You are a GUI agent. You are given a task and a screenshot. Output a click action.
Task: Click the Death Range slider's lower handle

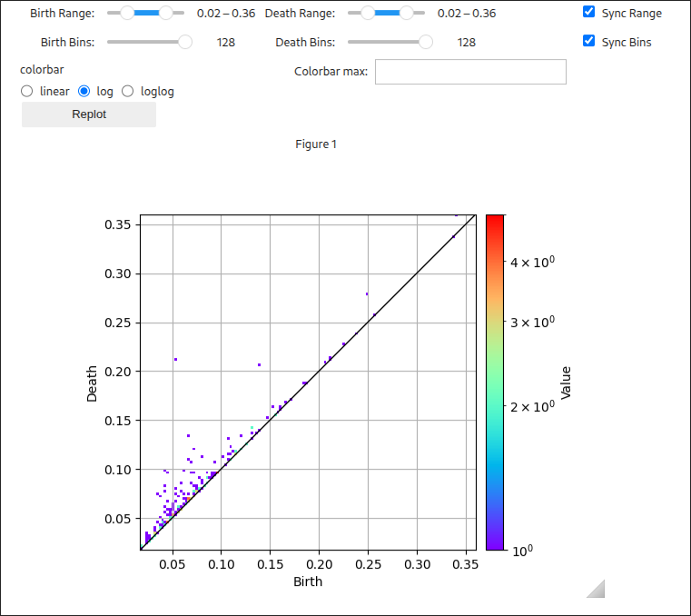coord(367,14)
